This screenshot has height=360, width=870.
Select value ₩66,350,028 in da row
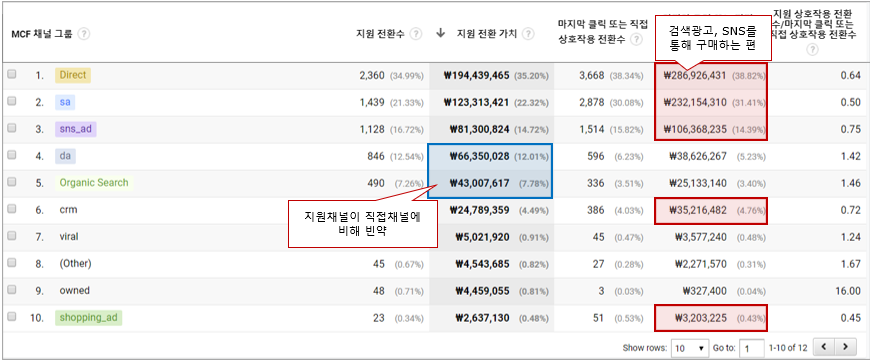coord(479,156)
